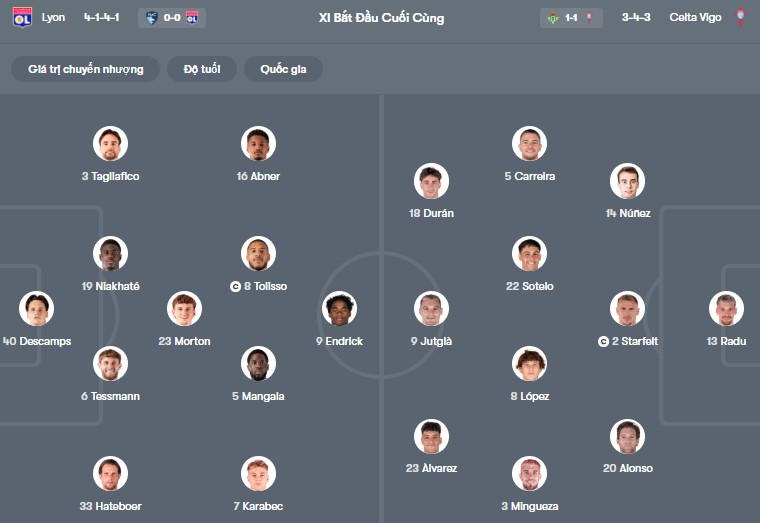The height and width of the screenshot is (523, 760).
Task: Click the XI Bắt Đầu Cuối Cùng heading
Action: pyautogui.click(x=381, y=18)
